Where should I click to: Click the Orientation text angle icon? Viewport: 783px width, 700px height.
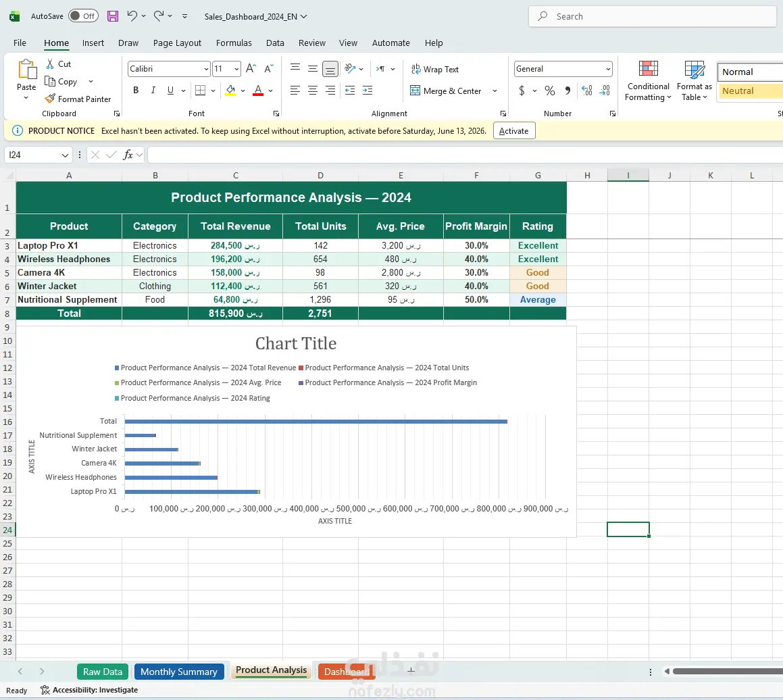(x=350, y=68)
